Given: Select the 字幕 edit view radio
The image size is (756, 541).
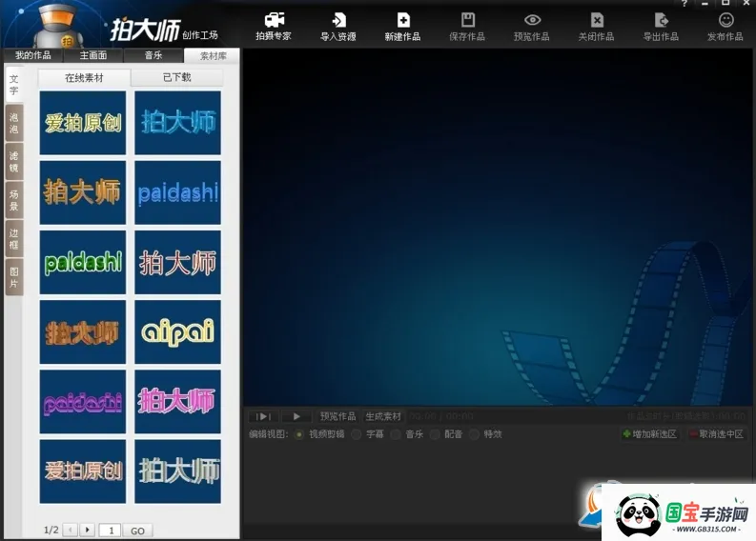Looking at the screenshot, I should pos(357,434).
